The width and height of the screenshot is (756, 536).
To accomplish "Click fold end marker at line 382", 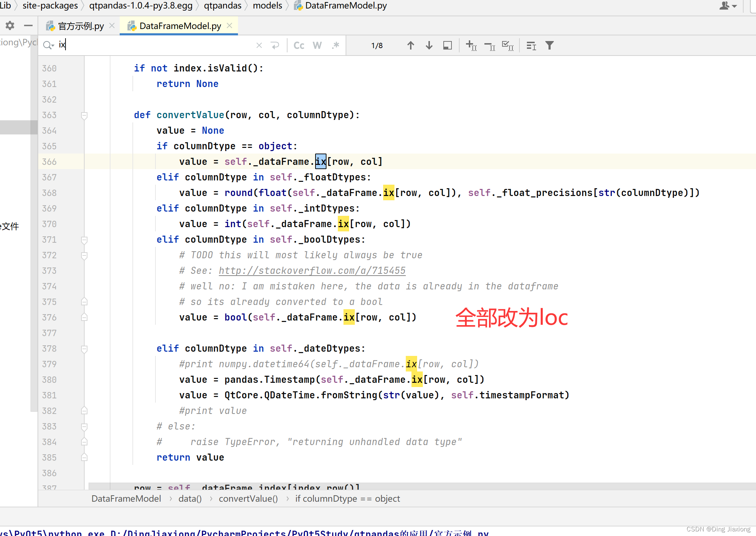I will [84, 411].
